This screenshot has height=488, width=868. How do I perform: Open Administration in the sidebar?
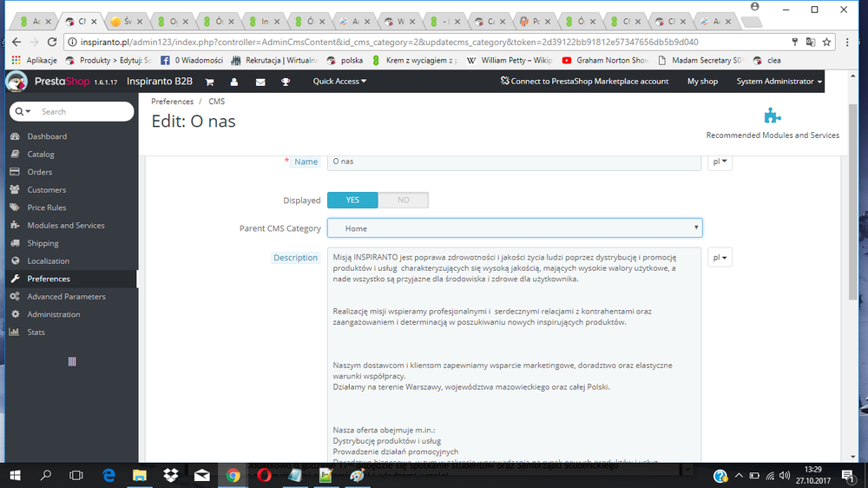click(x=54, y=314)
